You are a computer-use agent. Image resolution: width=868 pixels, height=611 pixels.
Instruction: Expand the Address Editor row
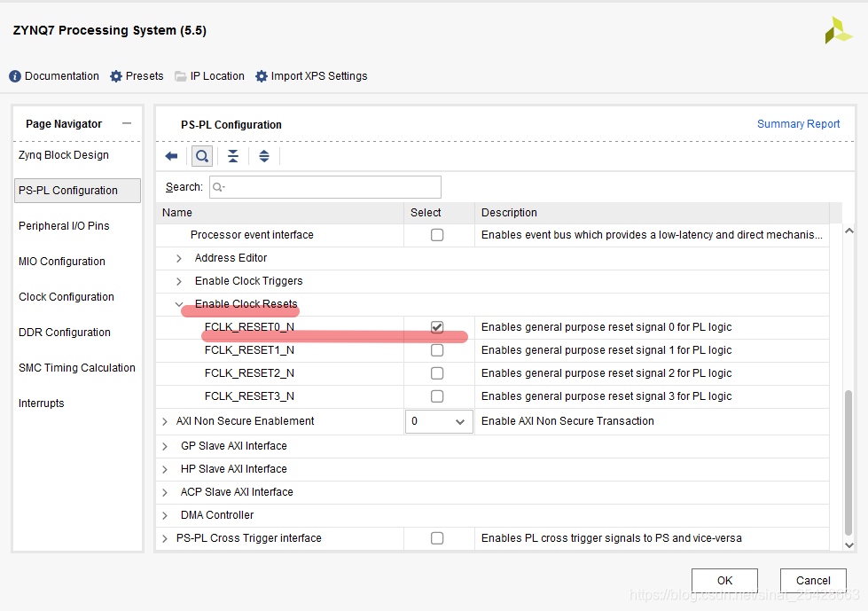(179, 258)
